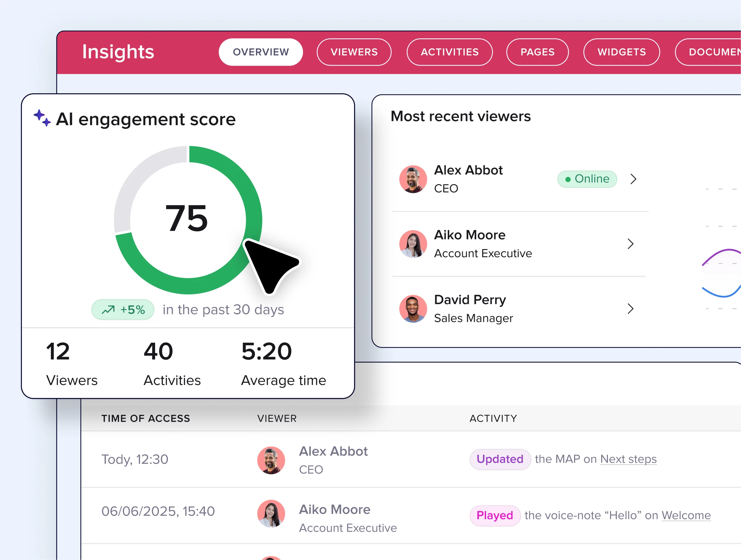Click Alex Abbot's avatar in recent viewers
This screenshot has width=741, height=560.
[413, 179]
